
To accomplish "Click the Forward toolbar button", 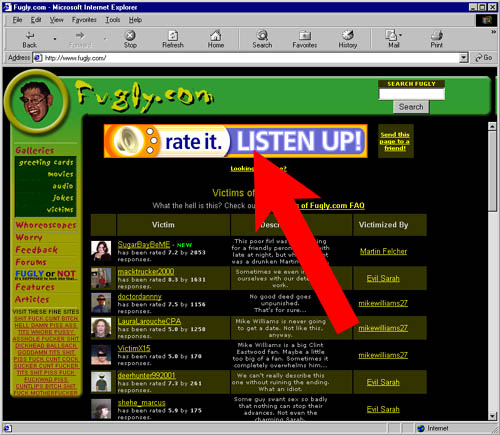I will tap(80, 39).
